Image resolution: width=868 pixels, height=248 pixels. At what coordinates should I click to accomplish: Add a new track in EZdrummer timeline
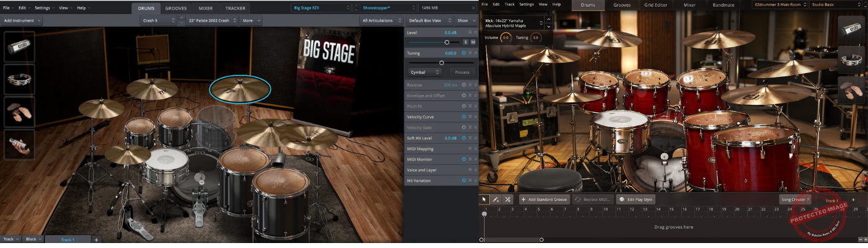853,200
